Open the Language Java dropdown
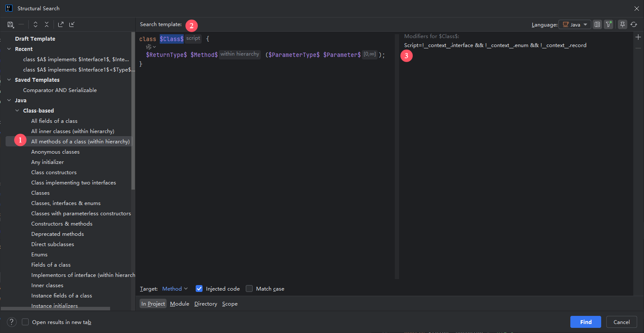The height and width of the screenshot is (333, 644). pos(575,24)
